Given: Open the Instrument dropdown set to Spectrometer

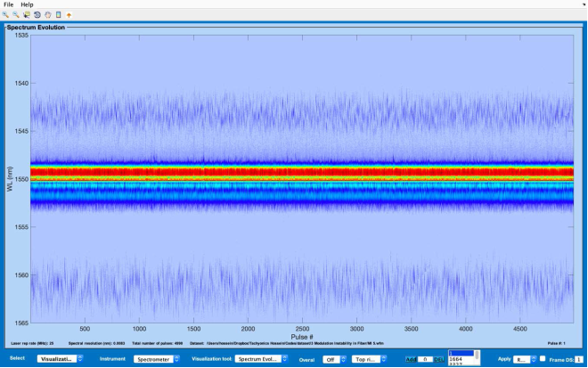Looking at the screenshot, I should (158, 359).
